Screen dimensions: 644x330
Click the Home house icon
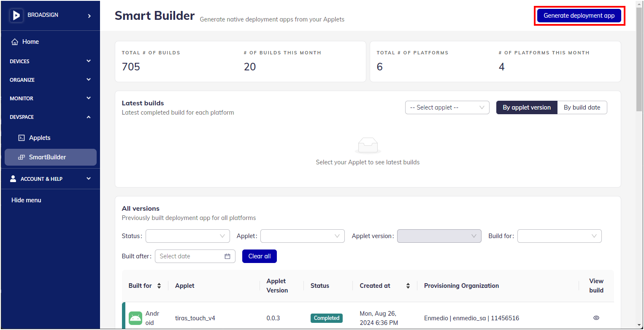[15, 42]
